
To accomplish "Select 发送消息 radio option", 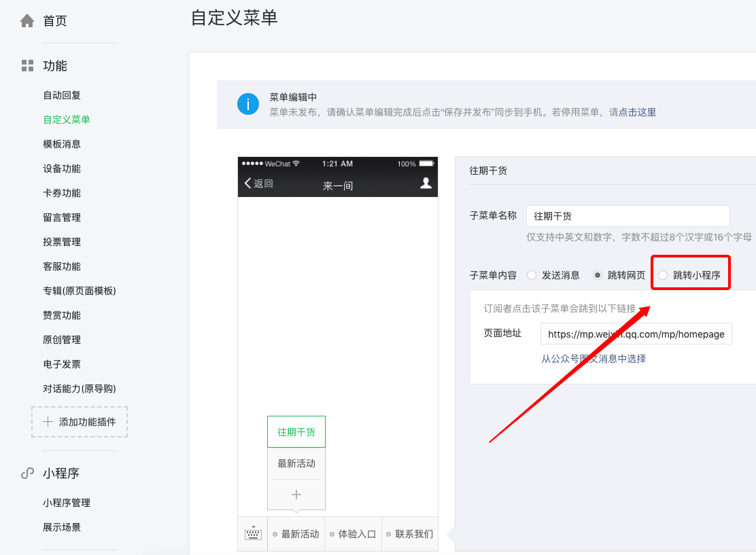I will point(532,275).
